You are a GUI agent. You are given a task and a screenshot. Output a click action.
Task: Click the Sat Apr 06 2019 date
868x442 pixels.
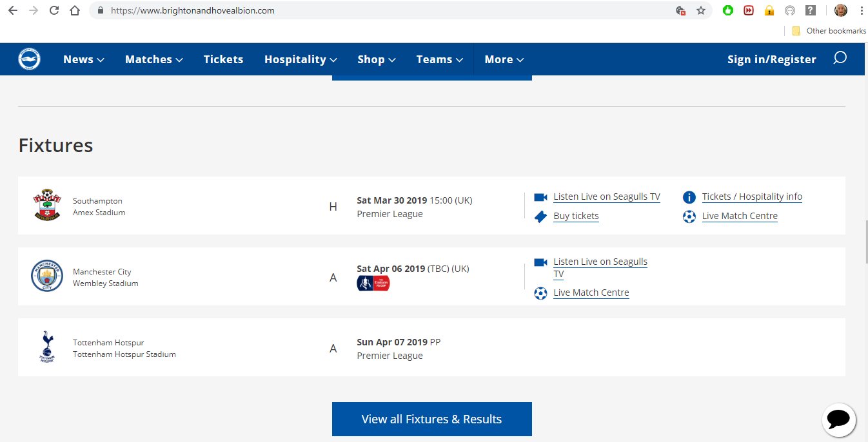coord(391,269)
